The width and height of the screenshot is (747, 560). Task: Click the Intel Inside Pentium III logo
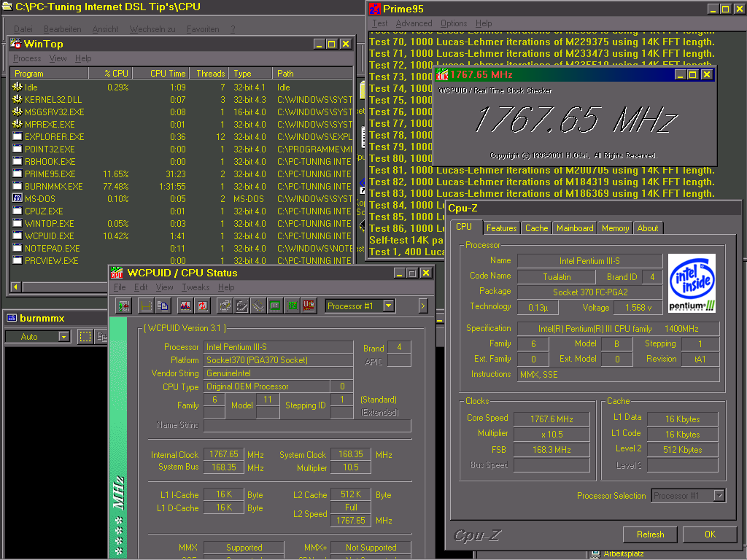tap(692, 284)
